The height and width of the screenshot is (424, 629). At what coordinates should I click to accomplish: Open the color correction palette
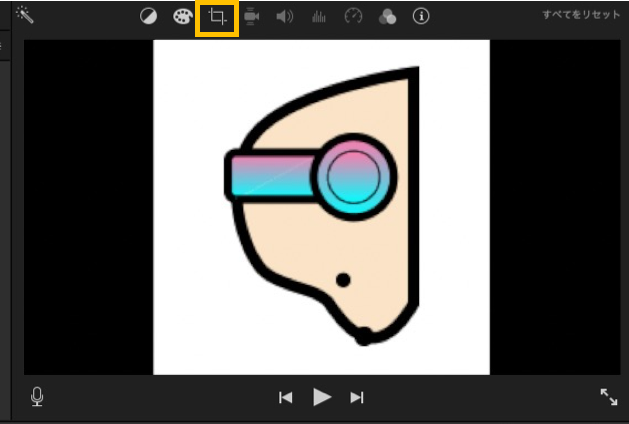coord(183,16)
